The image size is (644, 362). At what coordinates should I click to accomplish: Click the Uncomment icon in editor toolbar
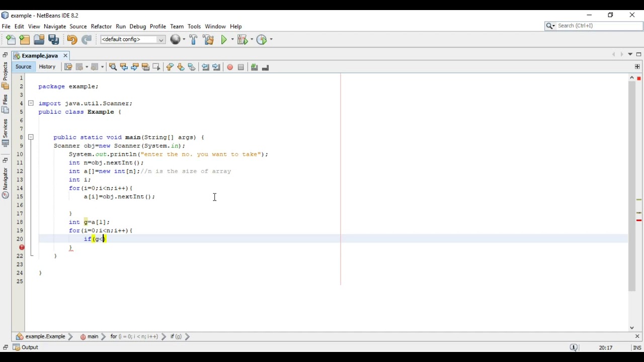[266, 67]
